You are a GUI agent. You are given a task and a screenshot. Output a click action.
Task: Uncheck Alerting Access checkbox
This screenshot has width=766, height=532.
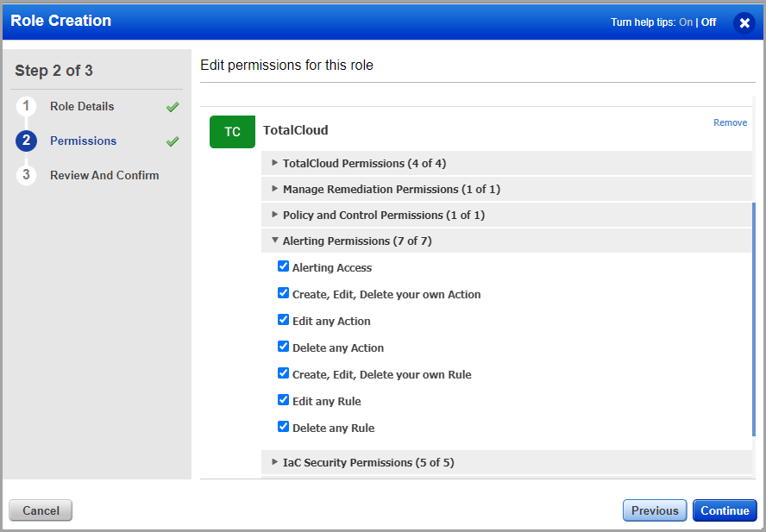(x=283, y=266)
